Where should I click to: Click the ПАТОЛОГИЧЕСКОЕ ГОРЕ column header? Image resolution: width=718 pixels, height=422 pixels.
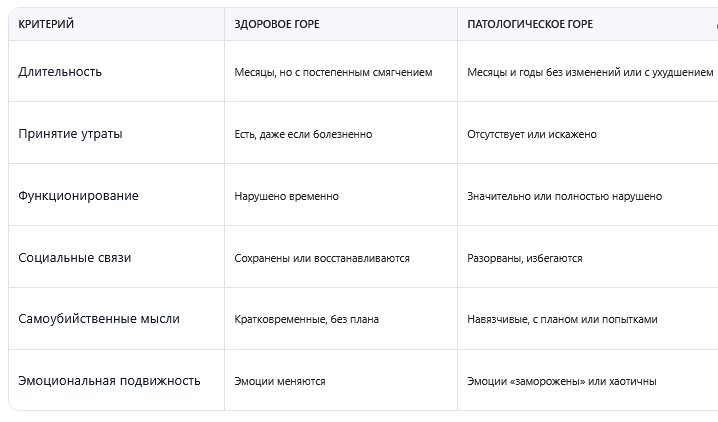530,24
